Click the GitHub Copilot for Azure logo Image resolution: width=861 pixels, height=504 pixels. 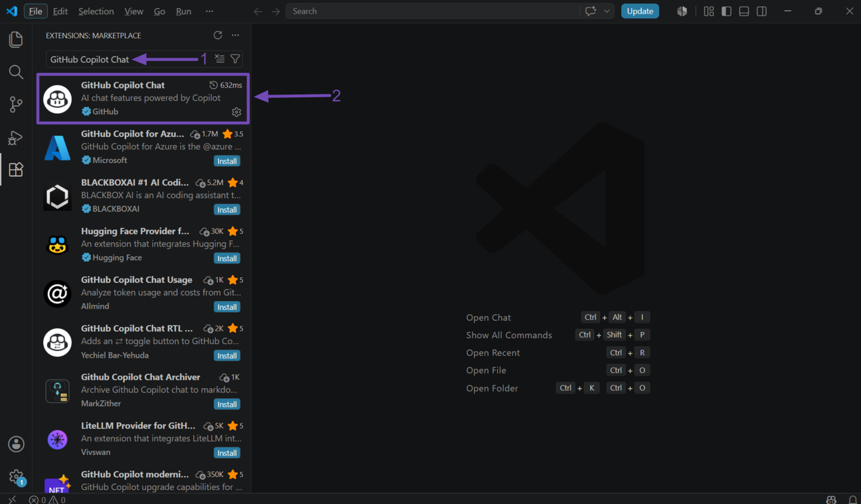(x=57, y=148)
